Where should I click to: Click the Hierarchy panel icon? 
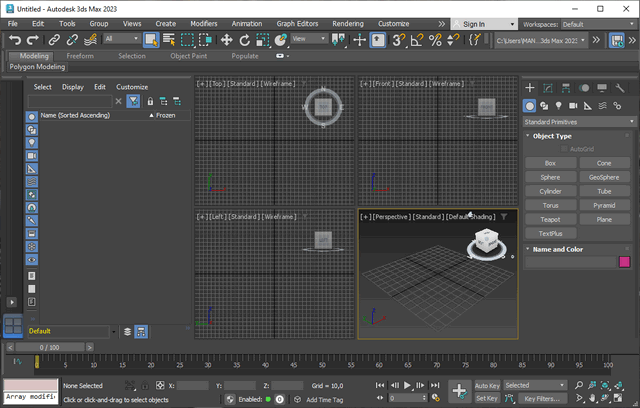[567, 88]
